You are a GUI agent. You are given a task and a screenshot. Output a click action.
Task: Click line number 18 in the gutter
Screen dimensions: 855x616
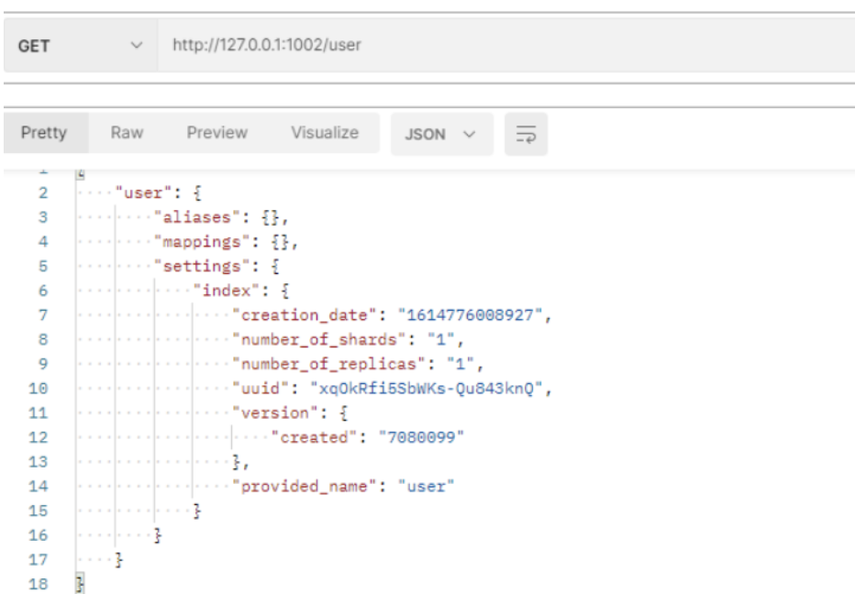pyautogui.click(x=39, y=584)
